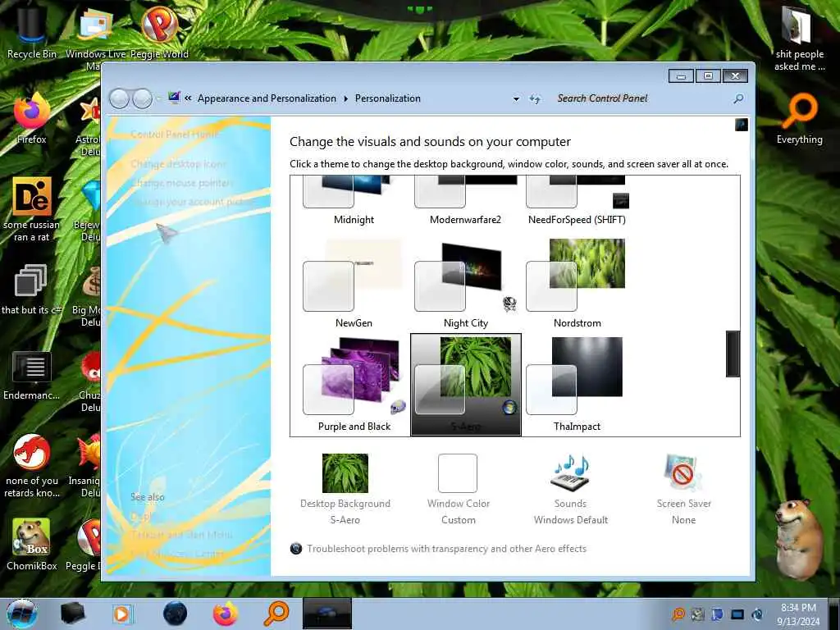This screenshot has height=630, width=840.
Task: Click the Personalization breadcrumb
Action: click(388, 98)
